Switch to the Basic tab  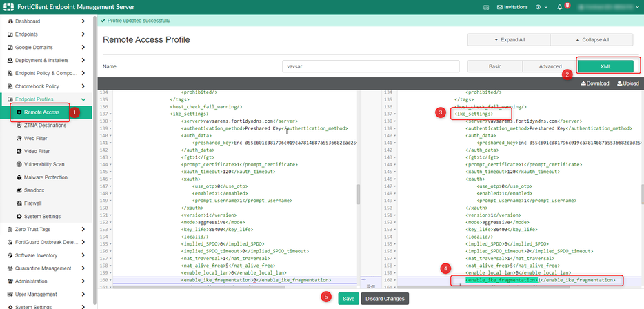point(495,66)
